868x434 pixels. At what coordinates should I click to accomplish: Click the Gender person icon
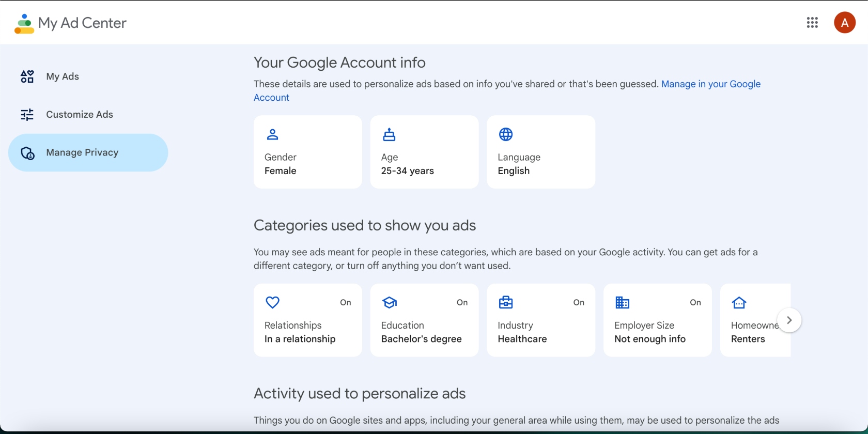[272, 135]
